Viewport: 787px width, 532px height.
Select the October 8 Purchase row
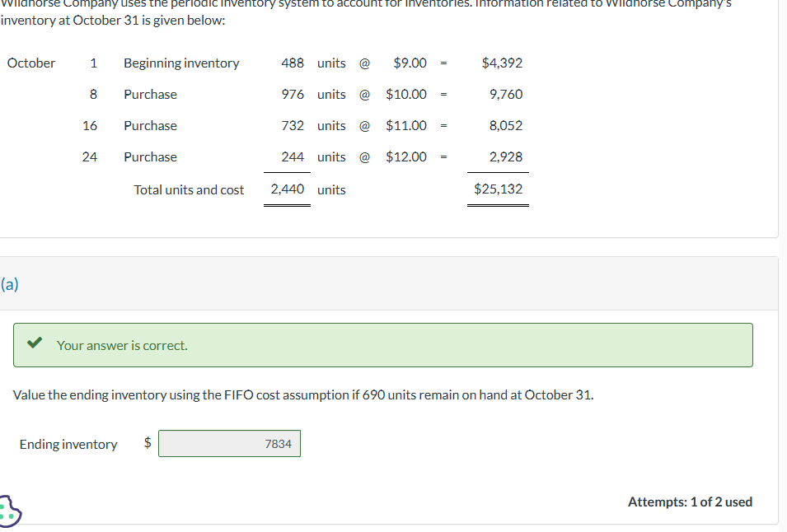pos(151,94)
